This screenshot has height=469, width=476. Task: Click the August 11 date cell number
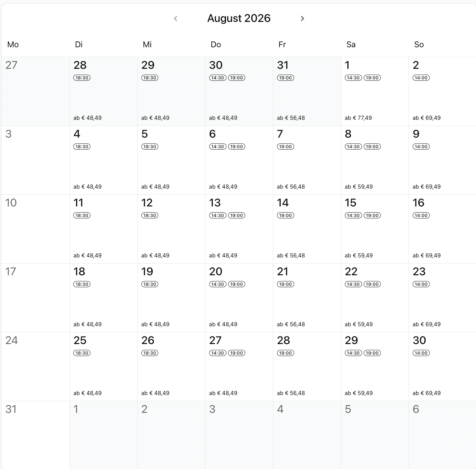point(78,203)
